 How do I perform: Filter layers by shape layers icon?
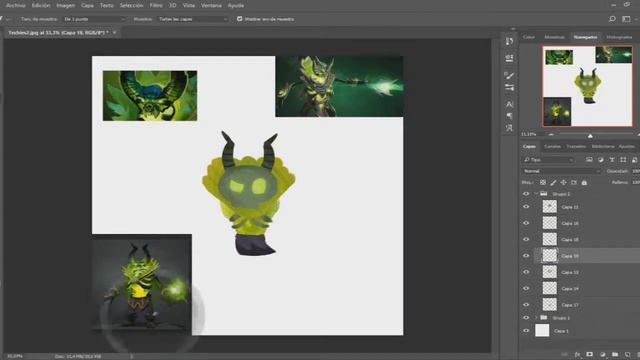[623, 160]
